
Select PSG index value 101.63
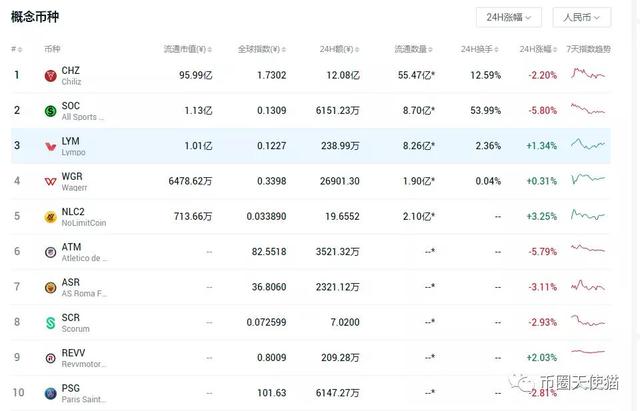271,393
